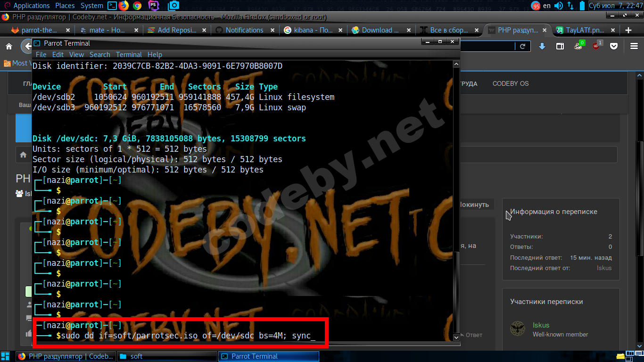
Task: Click the terminal scrollbar thumb
Action: (456, 292)
